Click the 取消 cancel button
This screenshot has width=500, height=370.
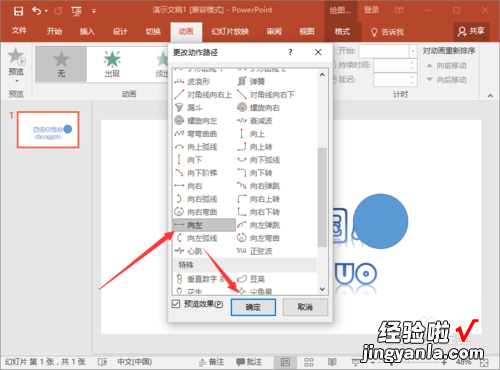coord(305,307)
